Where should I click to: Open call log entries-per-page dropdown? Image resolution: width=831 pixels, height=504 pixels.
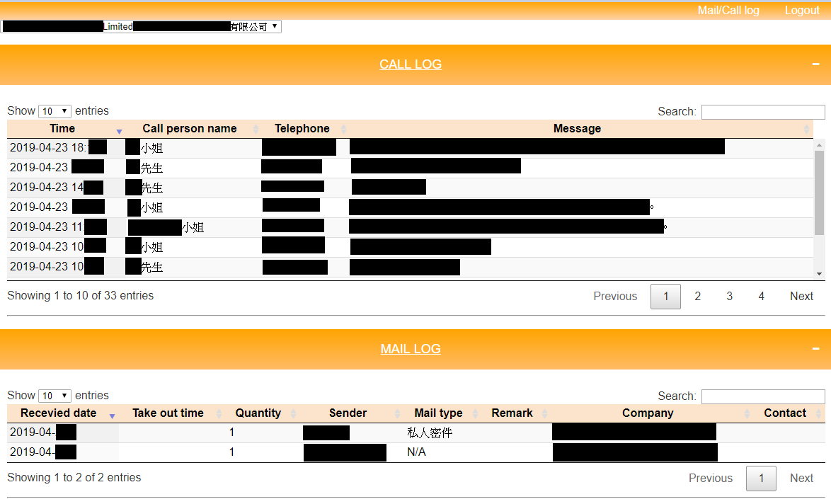(x=55, y=111)
